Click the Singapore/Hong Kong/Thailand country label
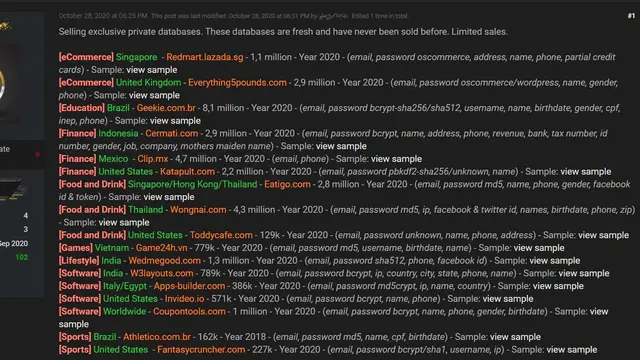The width and height of the screenshot is (640, 360). (x=193, y=184)
